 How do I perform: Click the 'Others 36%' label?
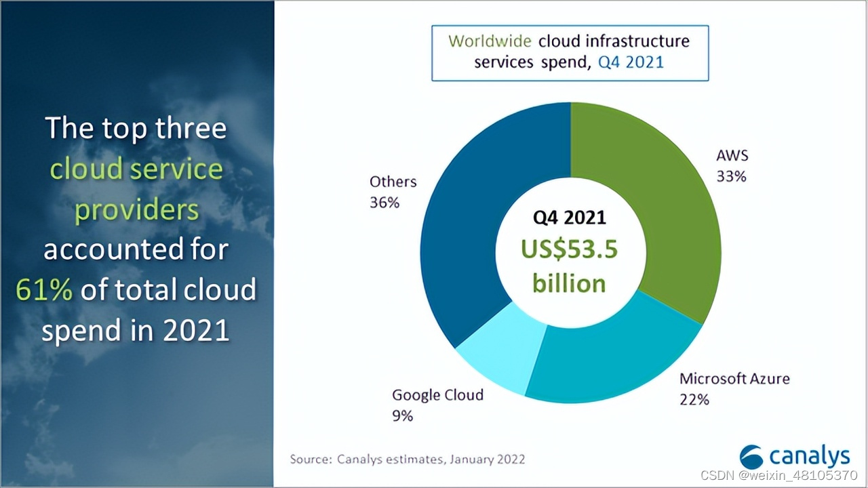click(393, 192)
